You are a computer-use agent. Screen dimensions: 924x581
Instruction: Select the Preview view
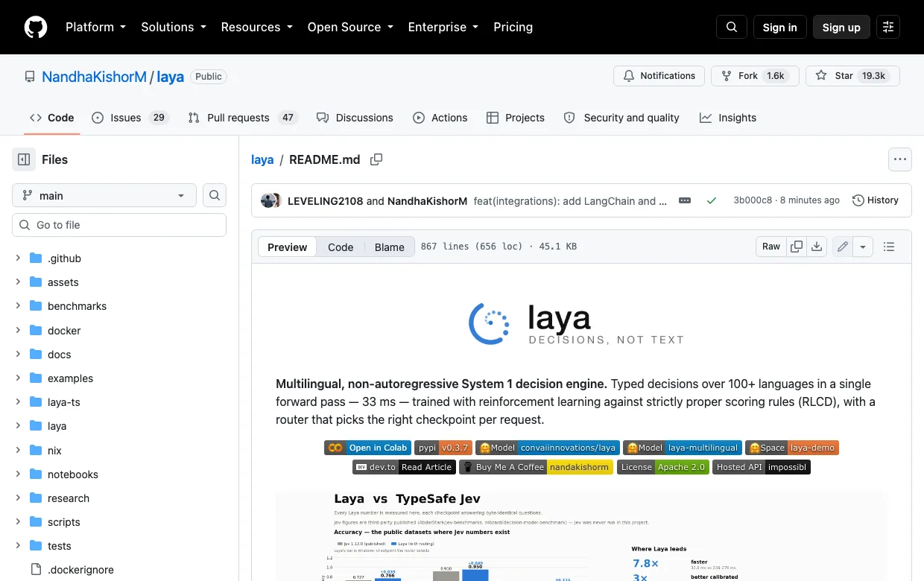tap(288, 247)
